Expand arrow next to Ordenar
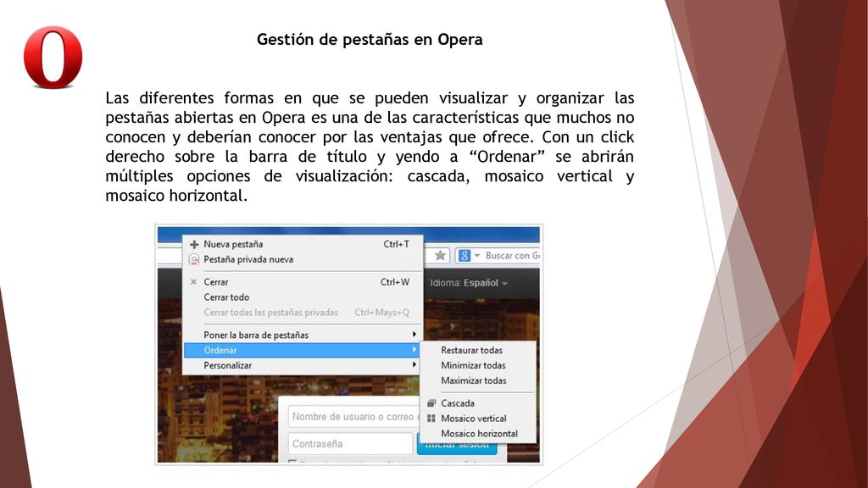This screenshot has height=488, width=868. click(414, 350)
